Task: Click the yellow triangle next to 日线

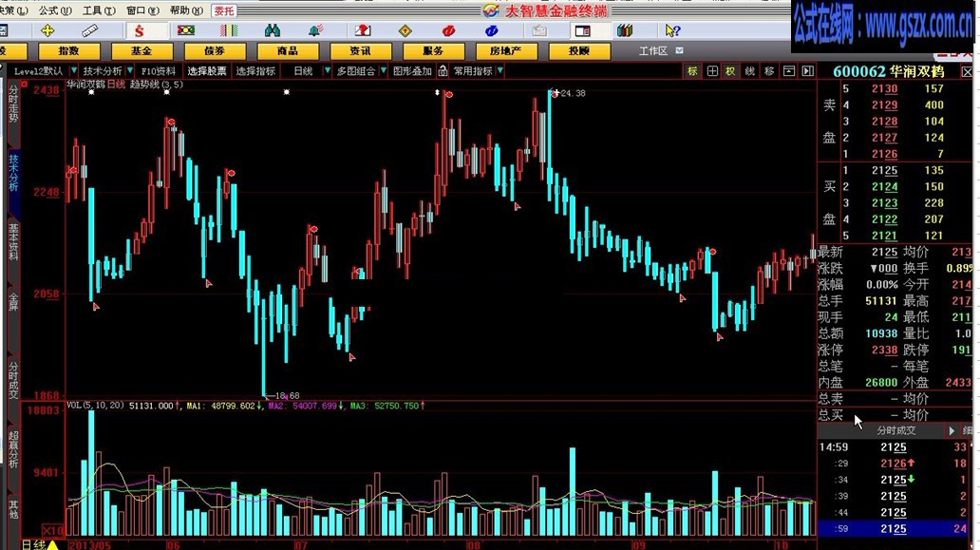Action: (53, 545)
